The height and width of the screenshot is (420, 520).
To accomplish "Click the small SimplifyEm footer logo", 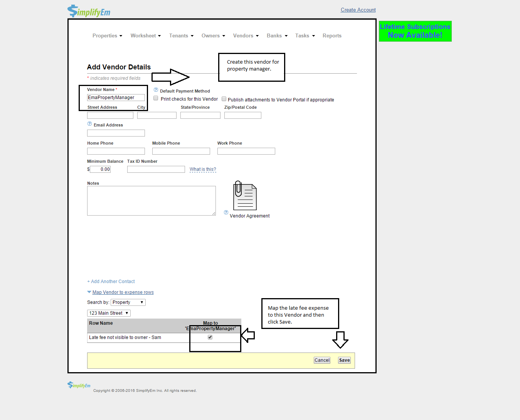I will coord(79,385).
